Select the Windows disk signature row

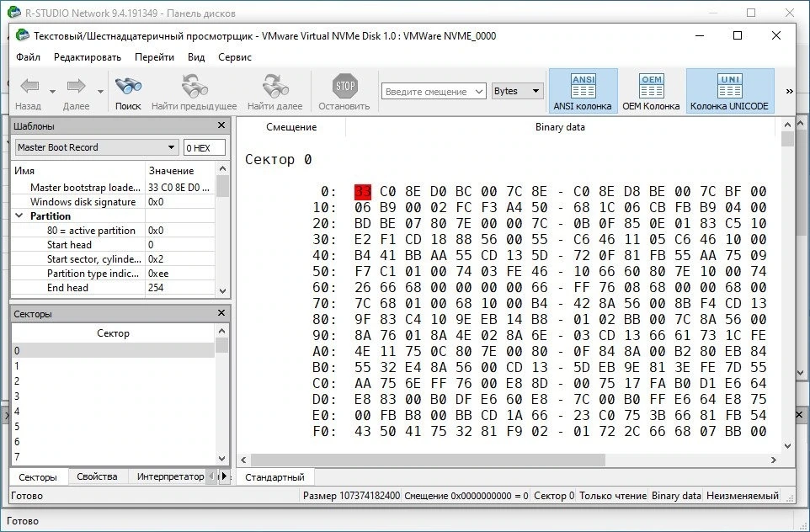click(113, 202)
